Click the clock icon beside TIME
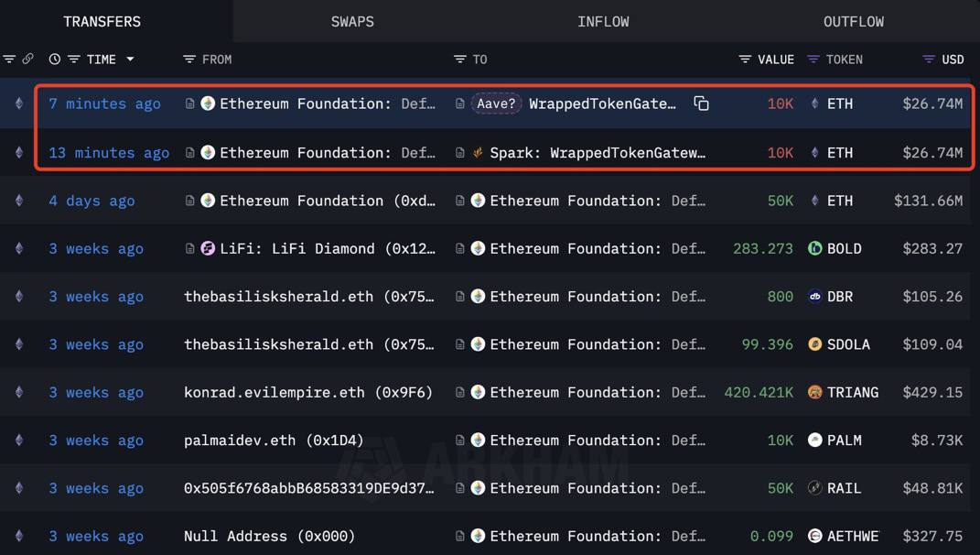Screen dimensions: 980x555 point(55,60)
